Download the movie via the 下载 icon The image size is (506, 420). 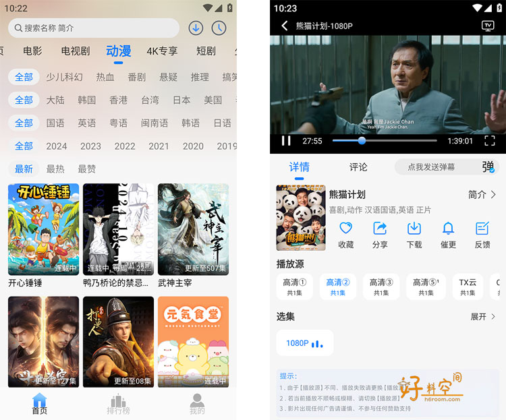point(414,228)
